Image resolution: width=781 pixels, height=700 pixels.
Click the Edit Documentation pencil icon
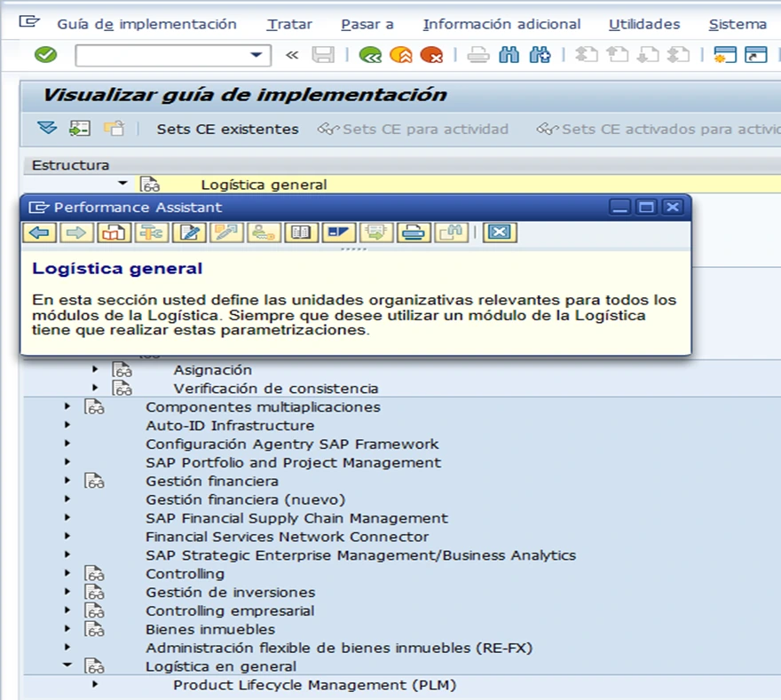189,232
